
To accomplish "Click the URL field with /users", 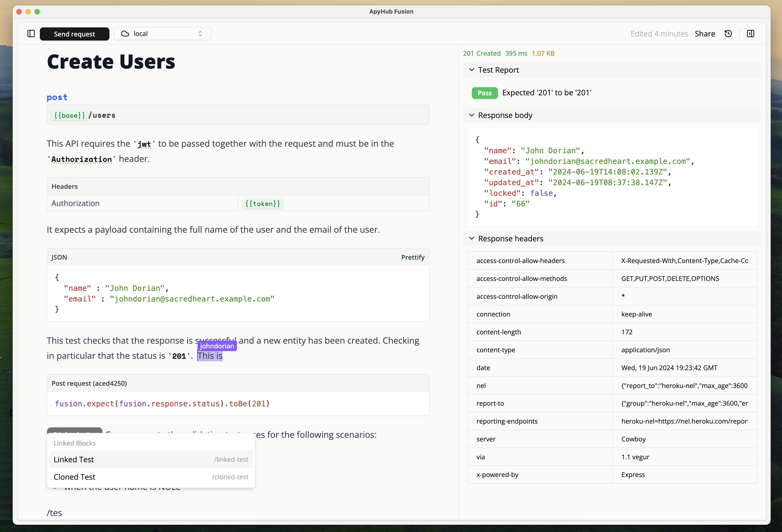I will (238, 115).
